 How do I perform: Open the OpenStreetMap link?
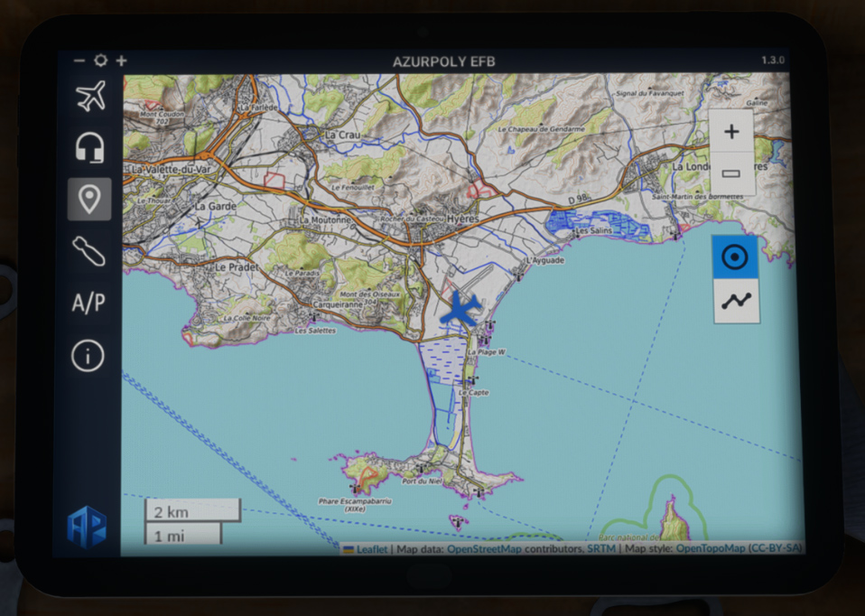[x=488, y=548]
